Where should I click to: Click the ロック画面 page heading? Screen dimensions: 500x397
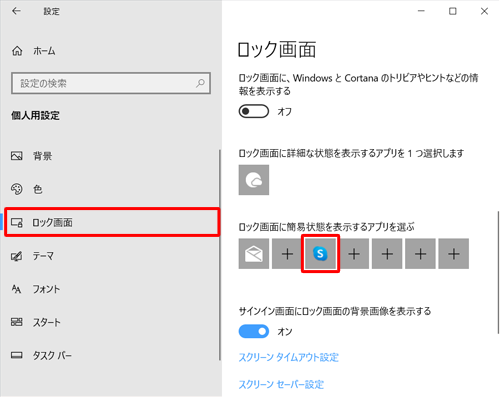point(277,49)
